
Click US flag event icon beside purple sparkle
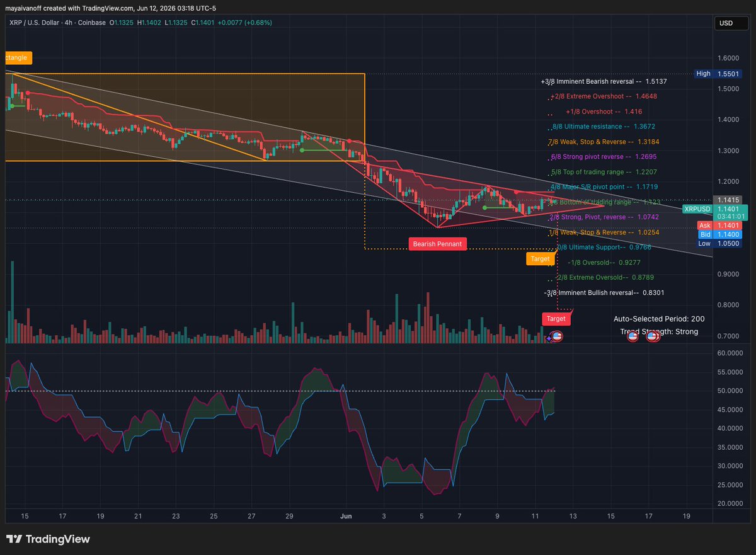pos(558,336)
